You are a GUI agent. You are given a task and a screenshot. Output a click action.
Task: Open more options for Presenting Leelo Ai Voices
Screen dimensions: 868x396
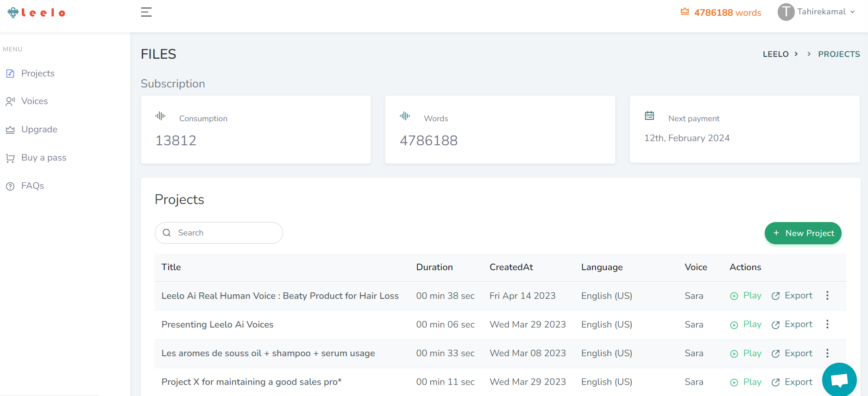(x=827, y=324)
